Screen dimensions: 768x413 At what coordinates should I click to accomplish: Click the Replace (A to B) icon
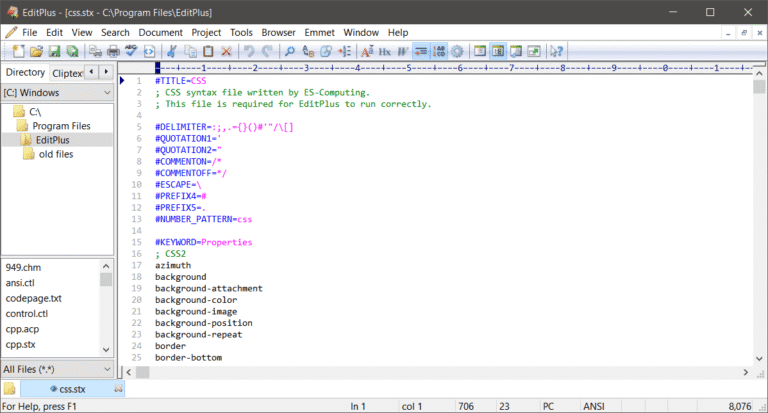coord(308,51)
